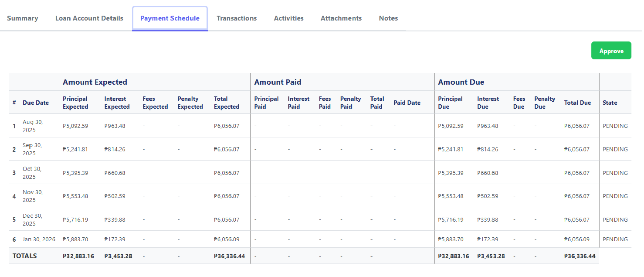Click the Amount Paid group heading
Viewport: 644px width, 277px height.
278,82
